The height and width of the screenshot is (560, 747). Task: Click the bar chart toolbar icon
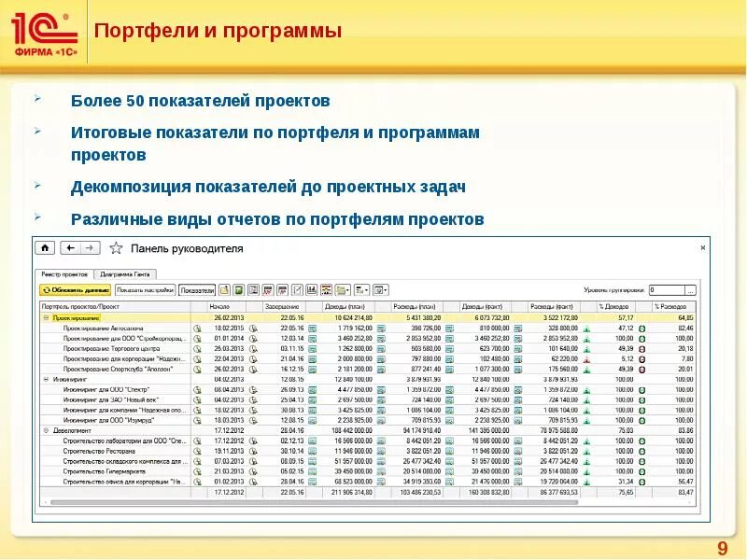[x=312, y=290]
